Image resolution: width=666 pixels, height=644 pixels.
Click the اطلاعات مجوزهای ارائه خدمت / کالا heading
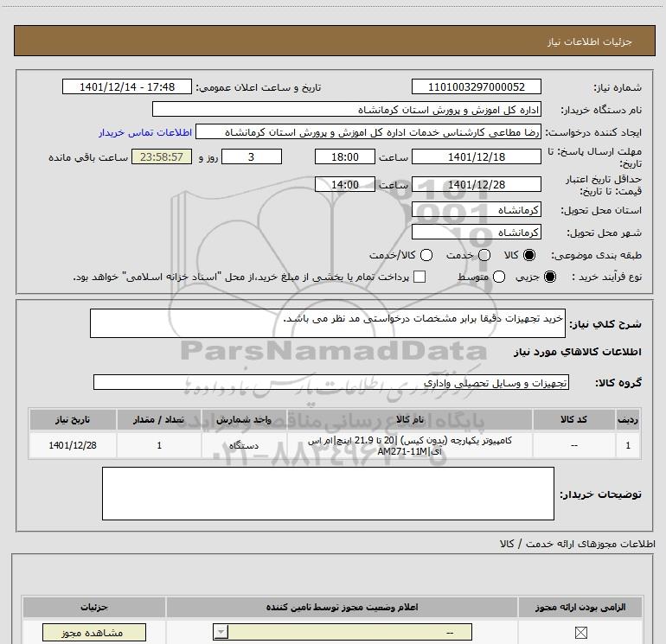tap(577, 544)
